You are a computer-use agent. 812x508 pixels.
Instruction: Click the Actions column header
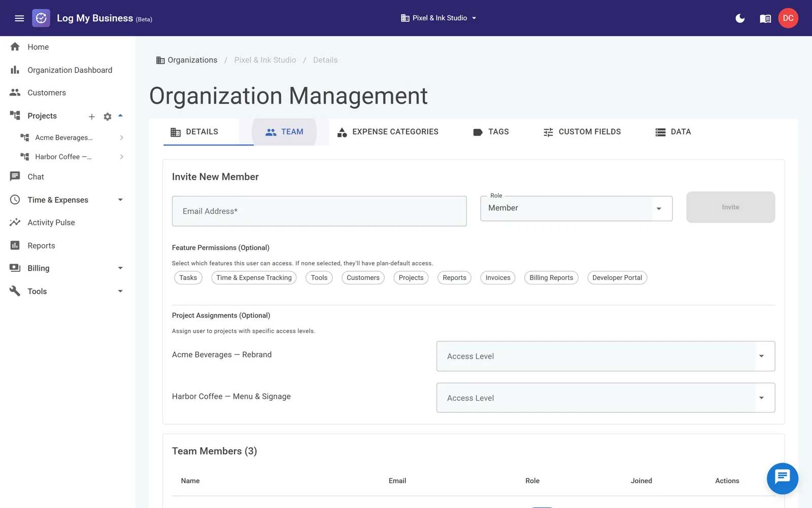pyautogui.click(x=727, y=481)
